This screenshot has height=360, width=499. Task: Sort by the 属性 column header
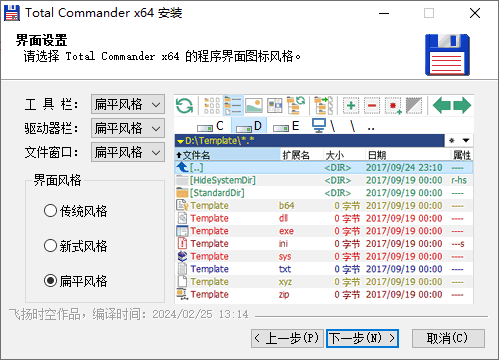pyautogui.click(x=462, y=155)
